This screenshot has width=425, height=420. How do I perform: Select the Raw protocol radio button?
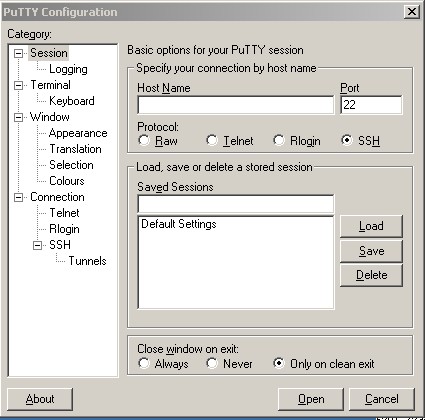144,140
